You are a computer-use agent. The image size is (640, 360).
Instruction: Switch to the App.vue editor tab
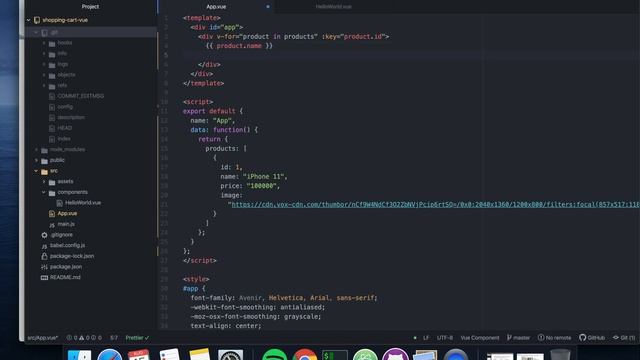[216, 7]
